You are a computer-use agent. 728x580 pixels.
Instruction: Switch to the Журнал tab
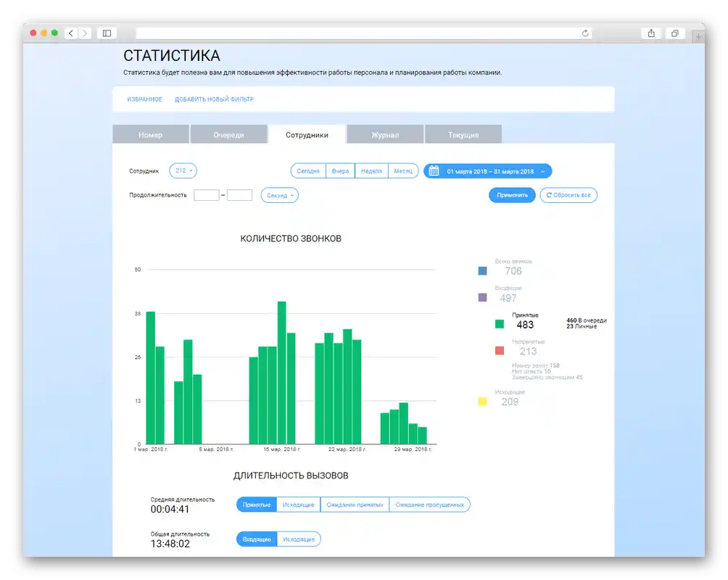point(386,134)
